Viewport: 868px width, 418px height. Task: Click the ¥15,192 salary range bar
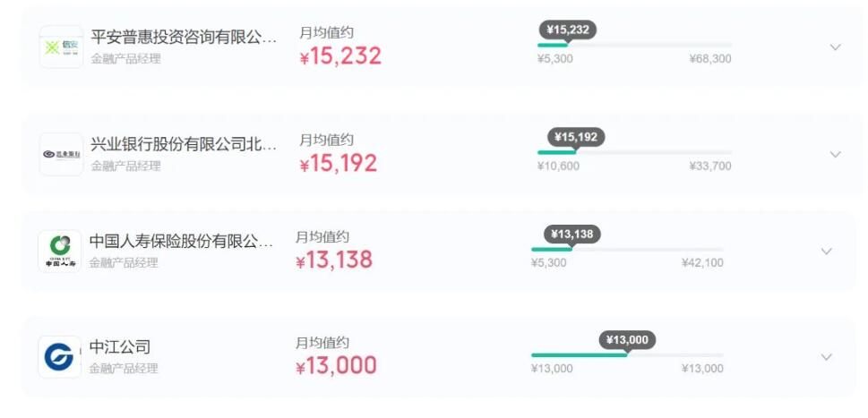(x=634, y=152)
